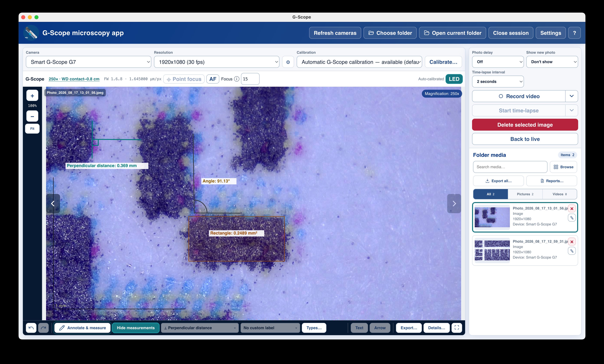Click Delete selected image button
This screenshot has height=364, width=604.
(x=525, y=125)
